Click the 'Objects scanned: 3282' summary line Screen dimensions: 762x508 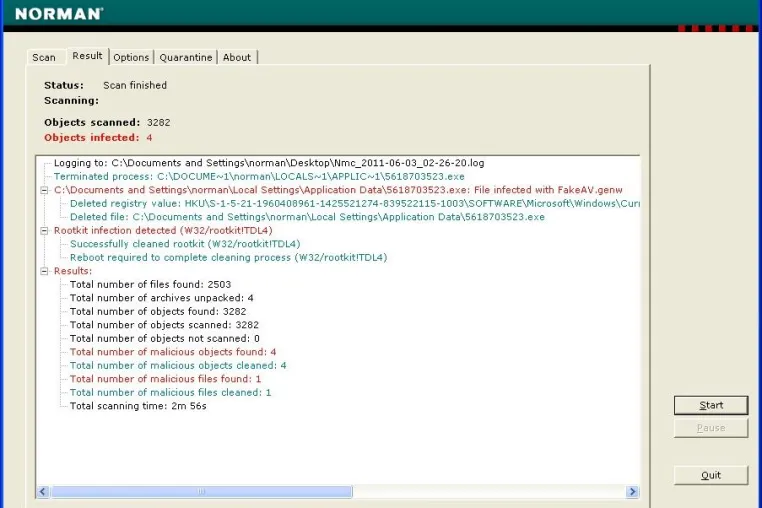coord(107,123)
